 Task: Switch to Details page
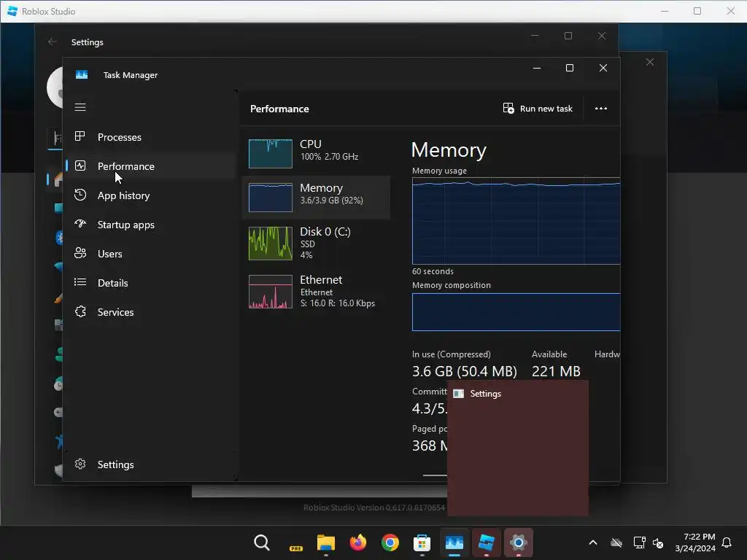[112, 283]
